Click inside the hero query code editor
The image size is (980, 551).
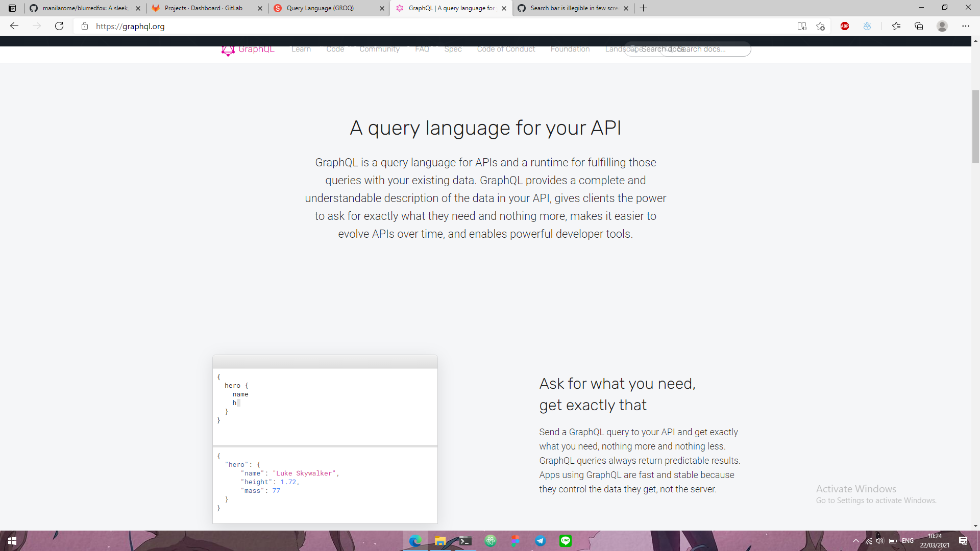pyautogui.click(x=325, y=407)
